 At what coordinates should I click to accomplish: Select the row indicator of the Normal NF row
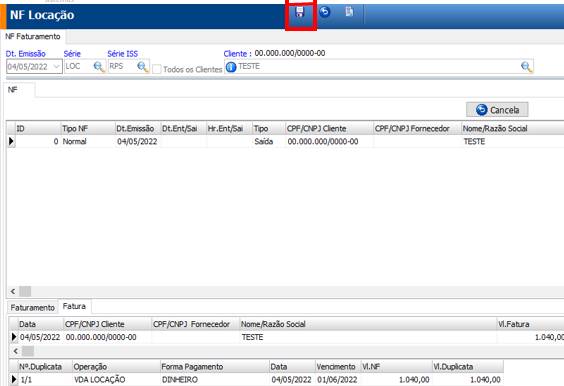(11, 141)
